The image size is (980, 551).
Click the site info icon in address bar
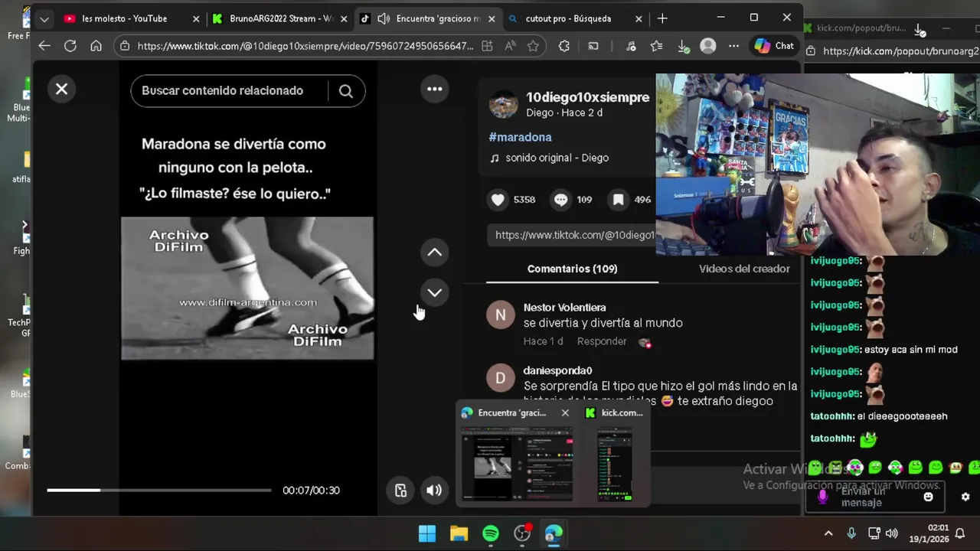point(125,46)
